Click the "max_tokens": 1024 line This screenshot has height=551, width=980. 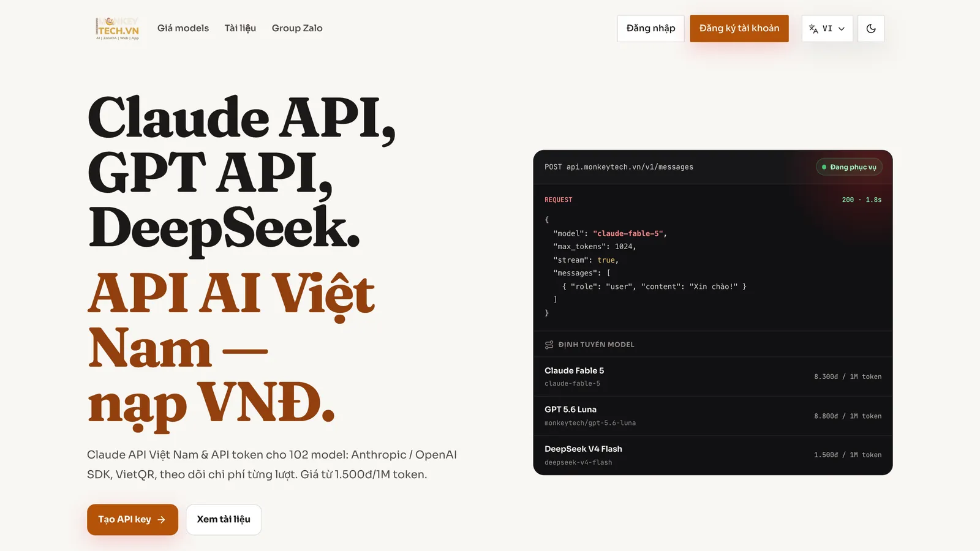pos(595,246)
